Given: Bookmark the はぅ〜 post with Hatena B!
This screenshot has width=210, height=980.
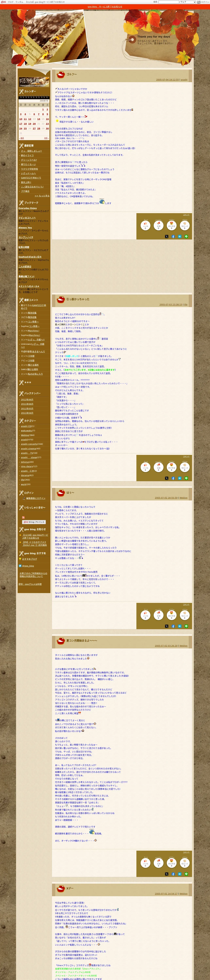Looking at the screenshot, I should pyautogui.click(x=180, y=626).
